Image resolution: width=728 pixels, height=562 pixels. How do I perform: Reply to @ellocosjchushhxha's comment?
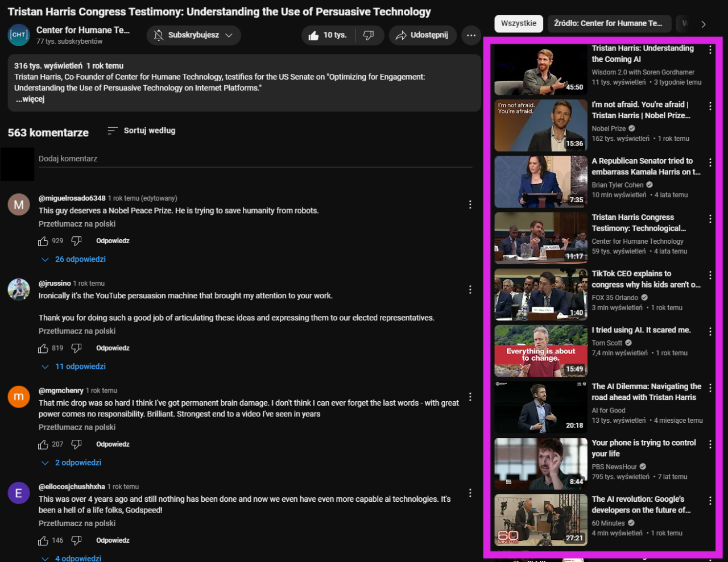(113, 540)
